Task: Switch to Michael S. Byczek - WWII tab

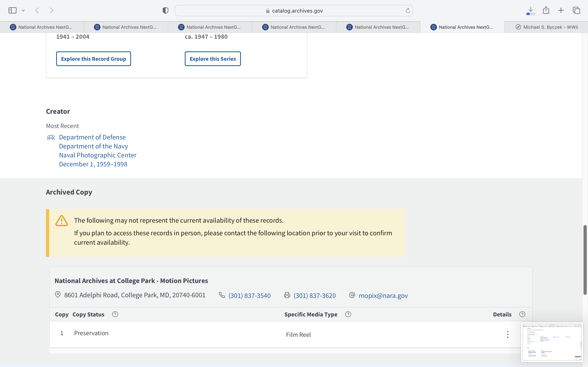Action: tap(546, 27)
